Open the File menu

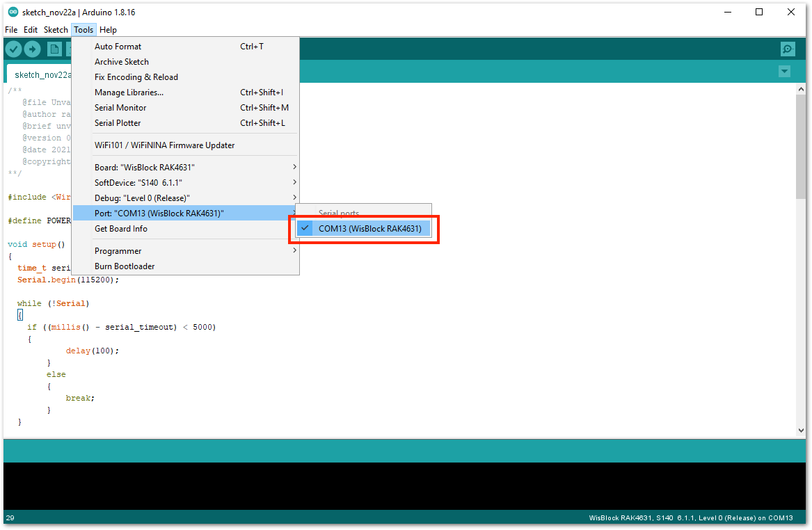11,30
